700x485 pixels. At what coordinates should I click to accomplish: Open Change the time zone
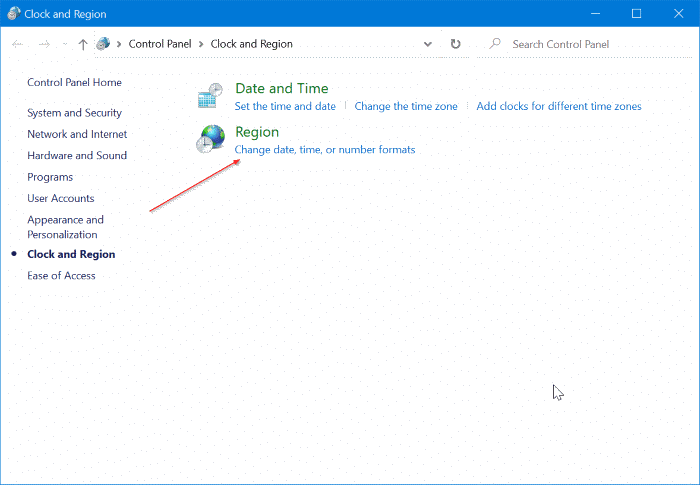tap(406, 106)
